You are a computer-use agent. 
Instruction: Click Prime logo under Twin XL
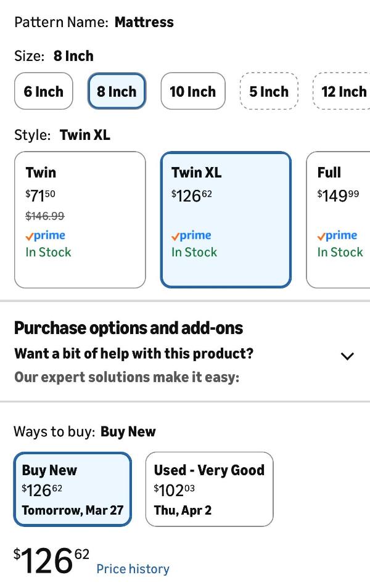(x=192, y=235)
